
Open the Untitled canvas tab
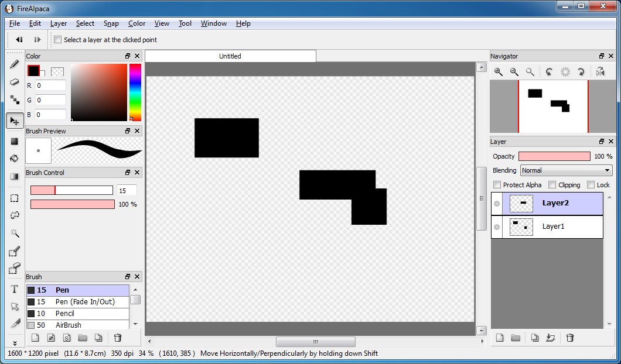point(230,56)
